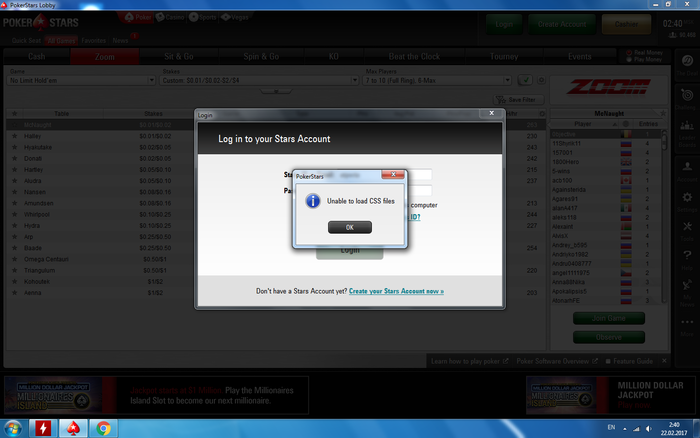Open table list column settings gear
Viewport: 700px width, 438px height.
pyautogui.click(x=542, y=113)
